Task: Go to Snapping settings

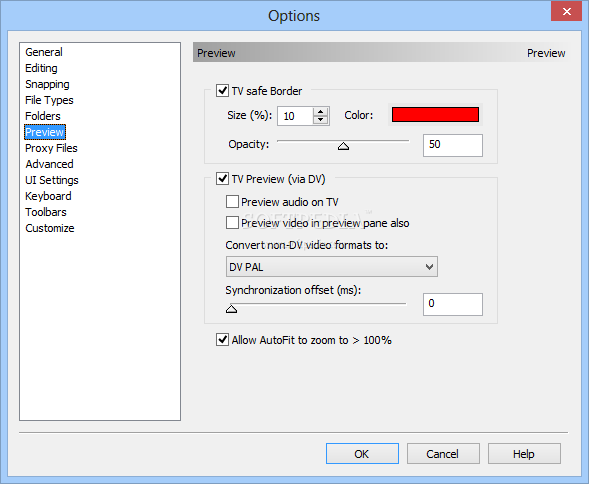Action: coord(47,84)
